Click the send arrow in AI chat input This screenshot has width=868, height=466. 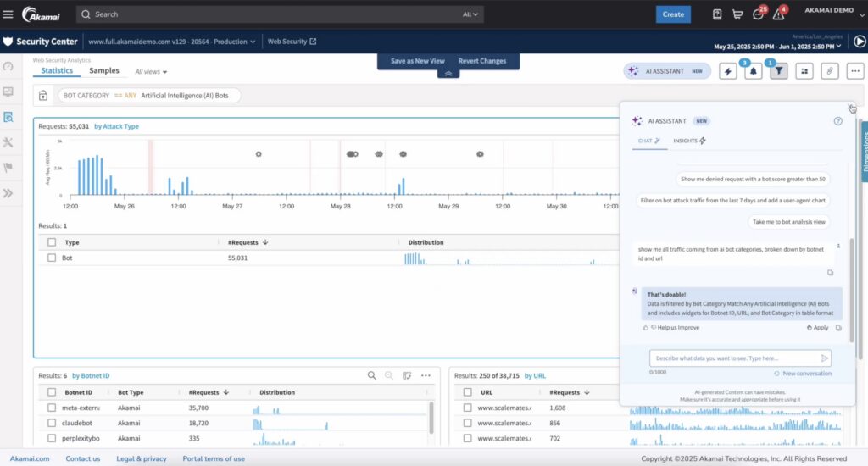[x=824, y=358]
